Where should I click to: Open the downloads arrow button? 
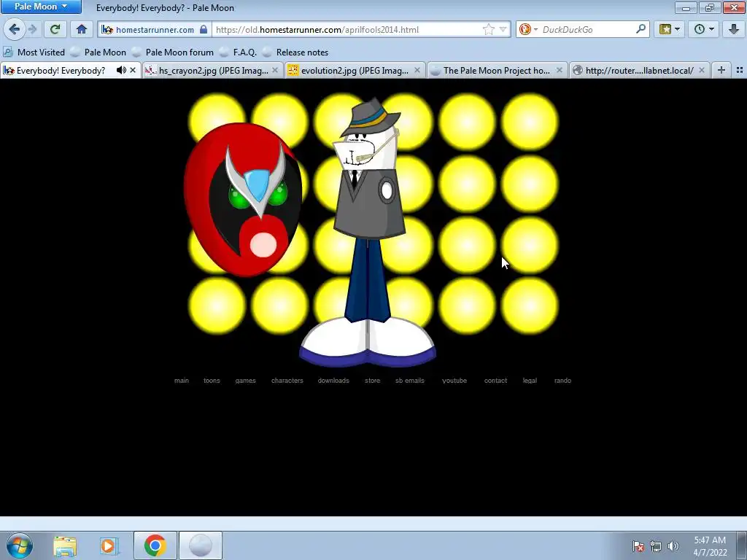[x=734, y=29]
